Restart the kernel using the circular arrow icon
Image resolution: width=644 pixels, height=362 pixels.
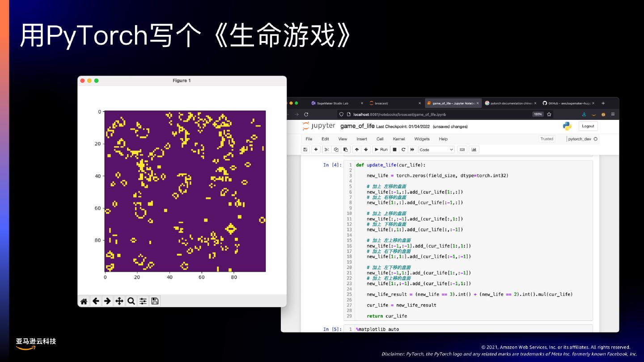pyautogui.click(x=403, y=150)
